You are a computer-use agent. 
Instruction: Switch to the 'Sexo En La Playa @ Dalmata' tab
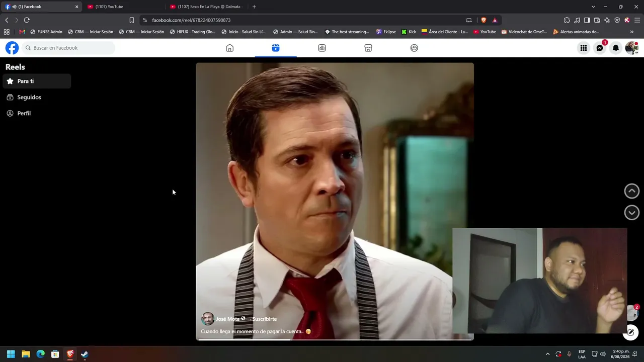coord(206,7)
